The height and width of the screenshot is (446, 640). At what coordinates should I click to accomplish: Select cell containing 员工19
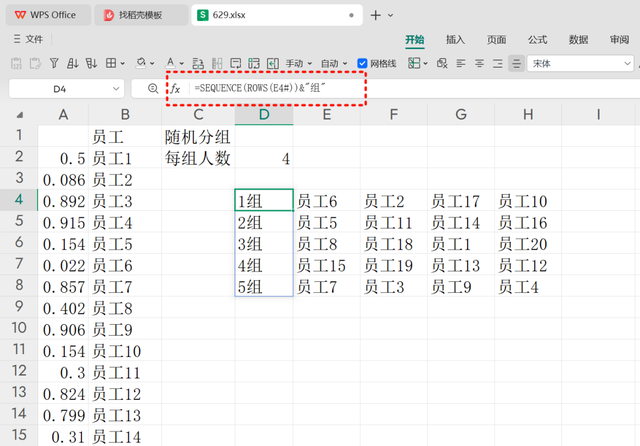coord(394,265)
